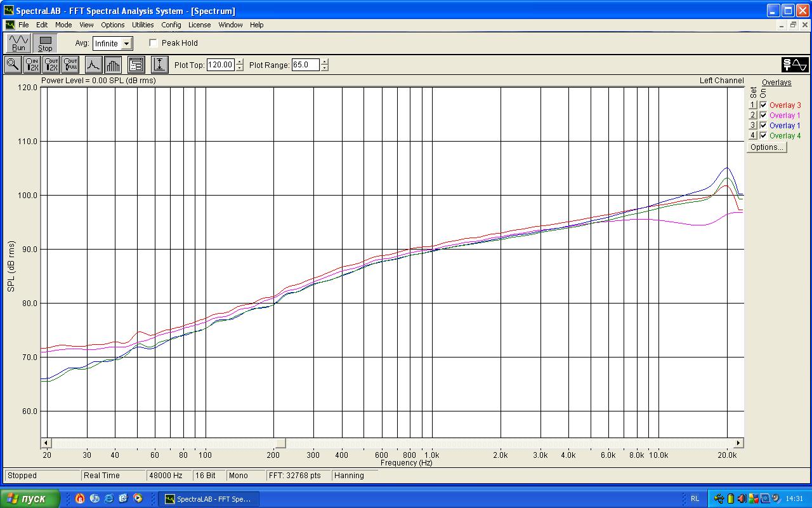Switch to the line graph display icon
Image resolution: width=812 pixels, height=508 pixels.
tap(93, 65)
